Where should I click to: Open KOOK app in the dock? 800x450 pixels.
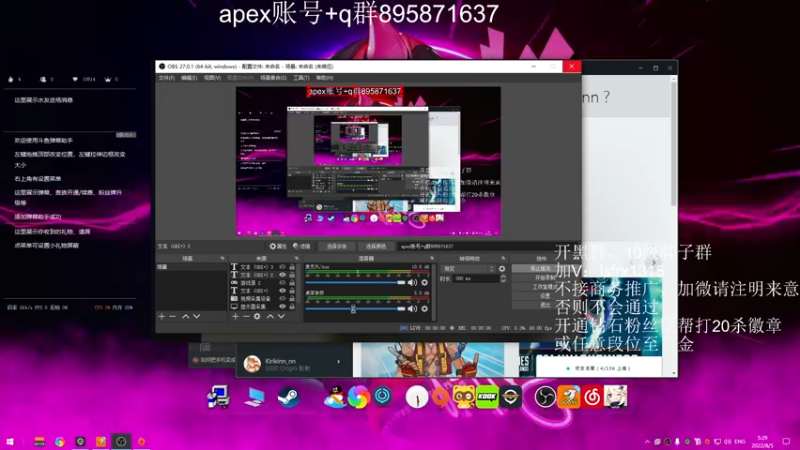[x=487, y=396]
